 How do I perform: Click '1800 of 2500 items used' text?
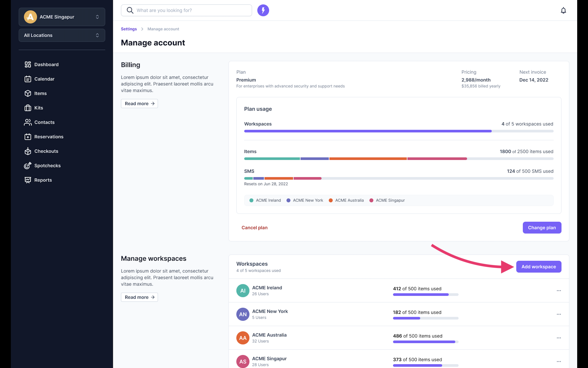(526, 151)
